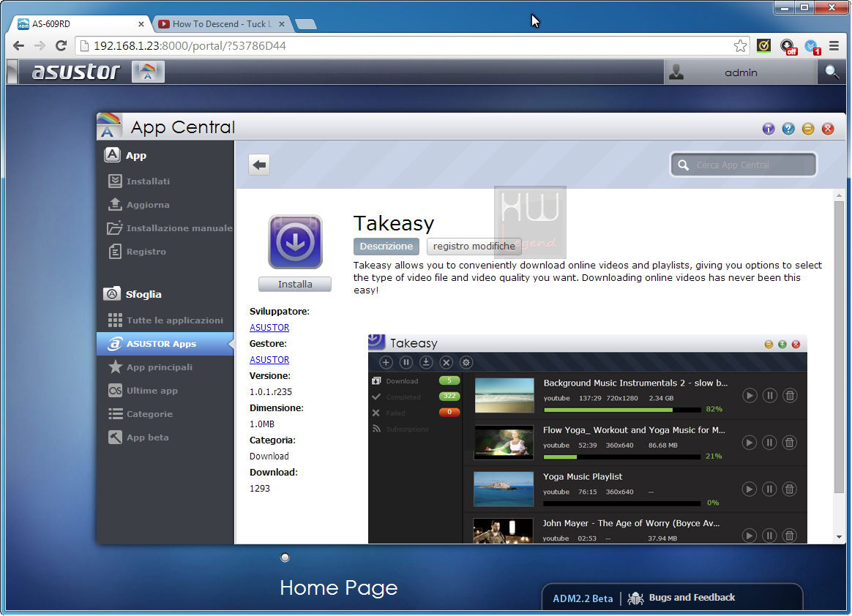Click the Takeasy app title heading
The width and height of the screenshot is (852, 616).
click(x=394, y=223)
